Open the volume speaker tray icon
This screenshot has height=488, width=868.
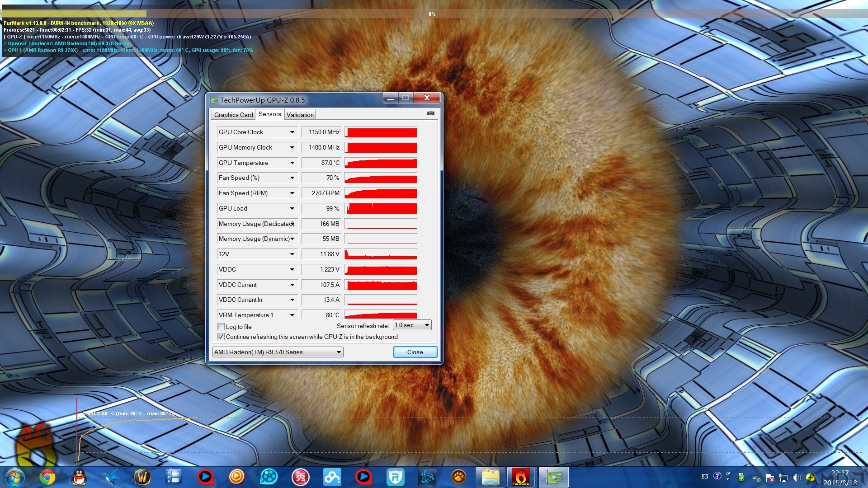pyautogui.click(x=797, y=478)
